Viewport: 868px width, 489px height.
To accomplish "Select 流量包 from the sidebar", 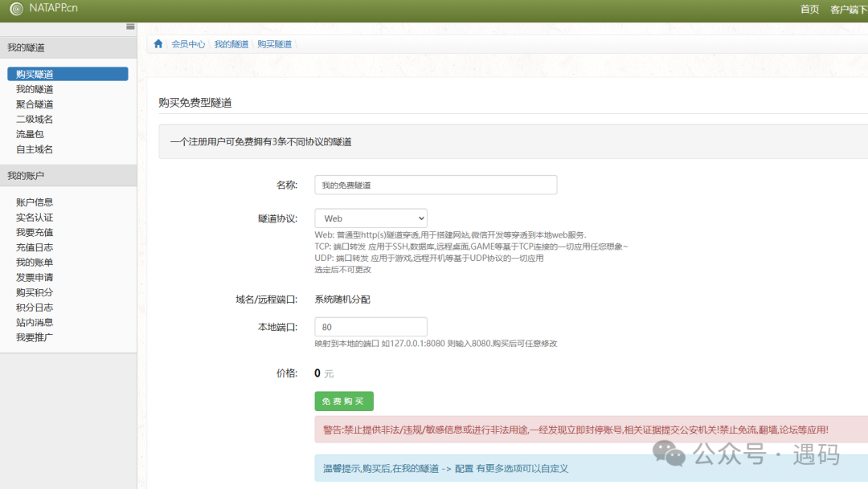I will 30,134.
